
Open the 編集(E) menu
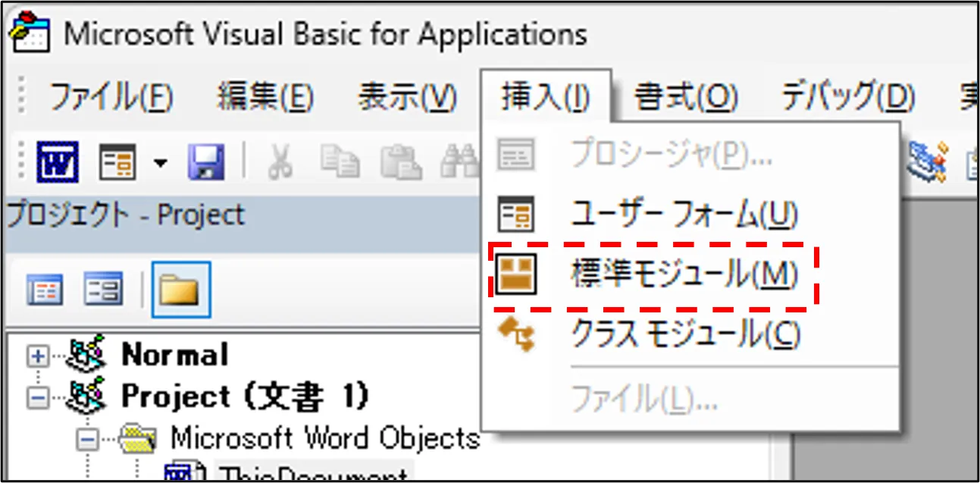click(x=265, y=97)
